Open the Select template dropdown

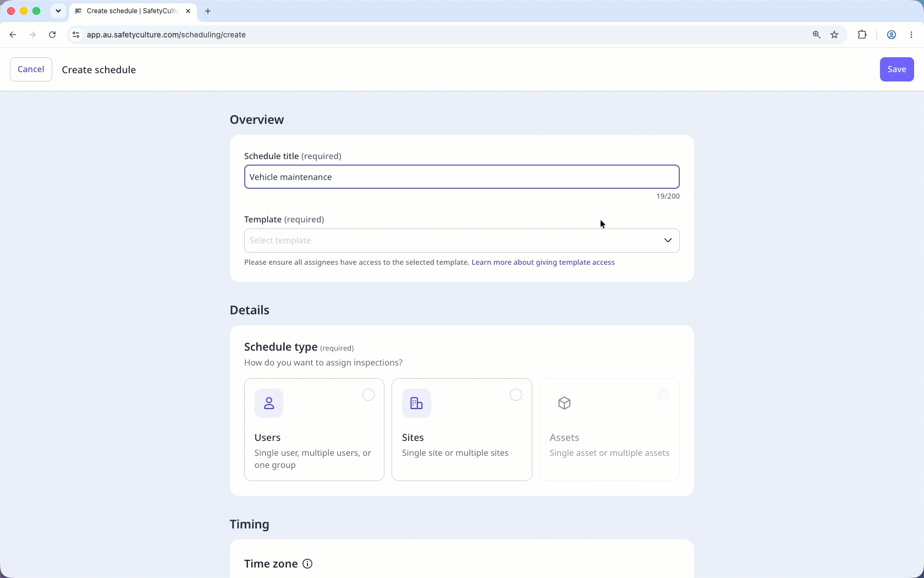tap(462, 241)
